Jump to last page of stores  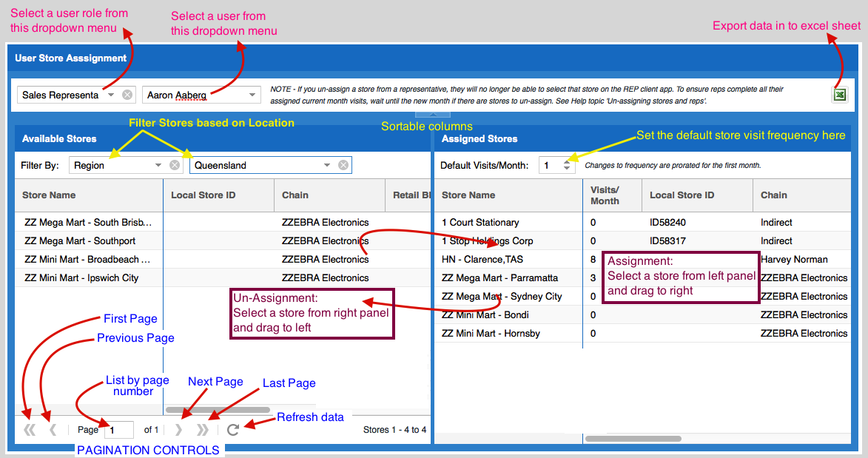click(202, 430)
